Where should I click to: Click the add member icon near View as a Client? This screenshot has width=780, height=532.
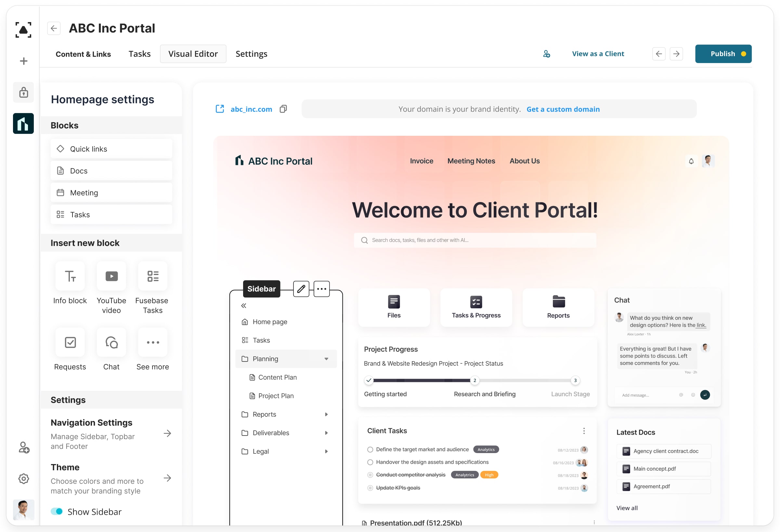click(x=546, y=54)
